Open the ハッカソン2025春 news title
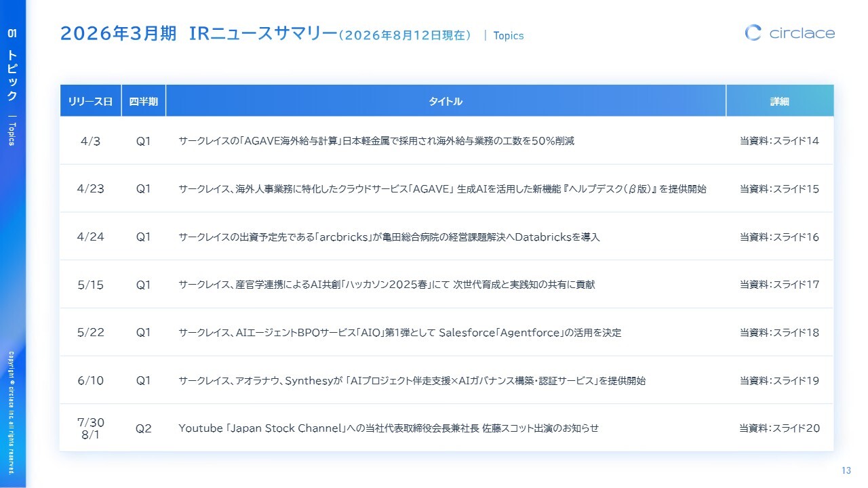The image size is (868, 488). point(387,285)
